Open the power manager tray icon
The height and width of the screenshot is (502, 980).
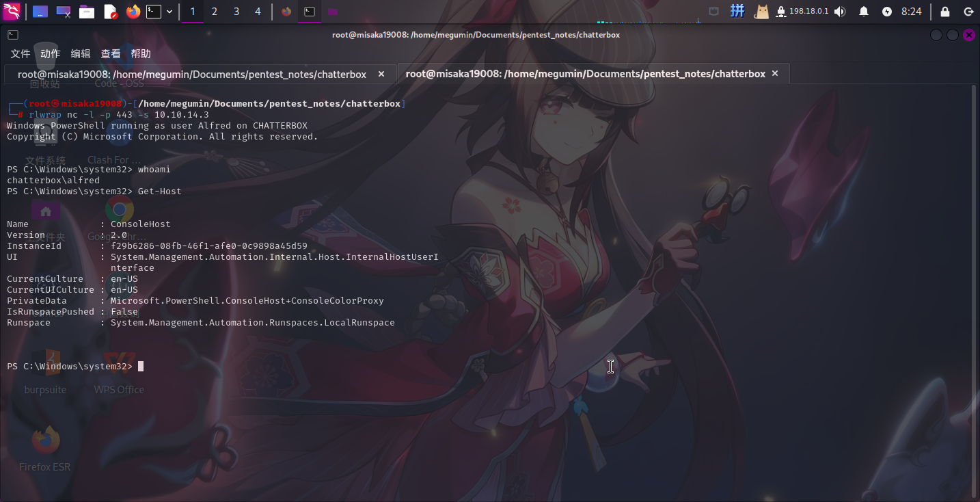[x=887, y=12]
